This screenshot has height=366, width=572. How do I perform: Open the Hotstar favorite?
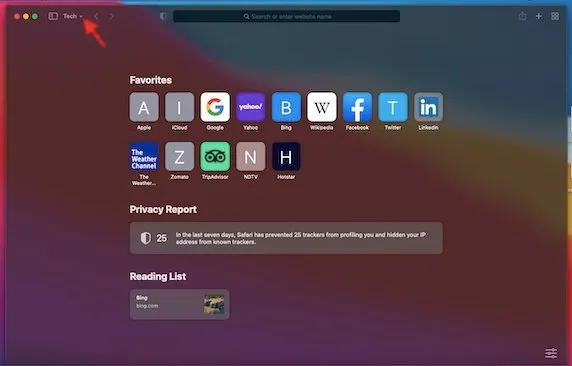click(286, 157)
